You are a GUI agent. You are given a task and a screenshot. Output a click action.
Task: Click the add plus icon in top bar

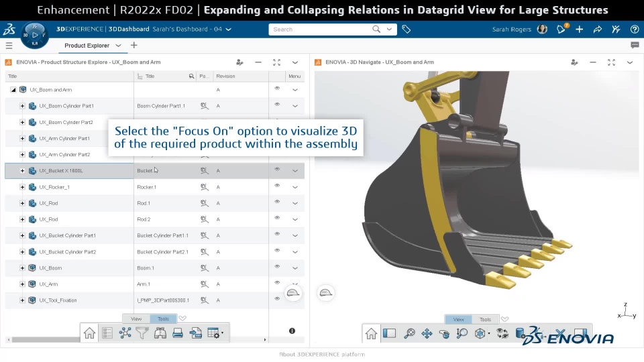(579, 29)
